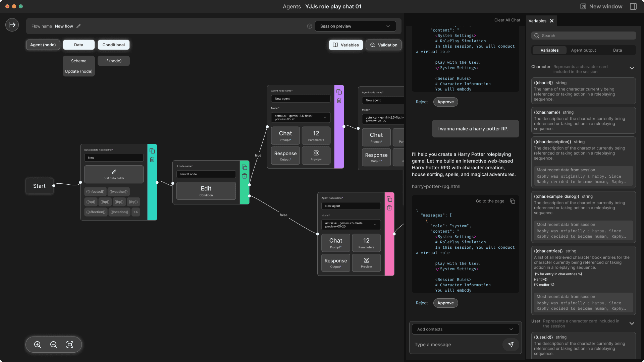Viewport: 644px width, 362px height.
Task: Close the Variables tab
Action: pyautogui.click(x=552, y=21)
